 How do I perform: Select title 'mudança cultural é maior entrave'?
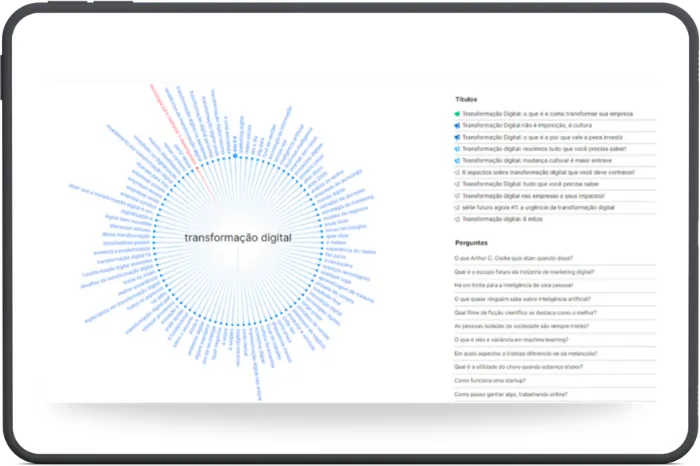pyautogui.click(x=537, y=161)
